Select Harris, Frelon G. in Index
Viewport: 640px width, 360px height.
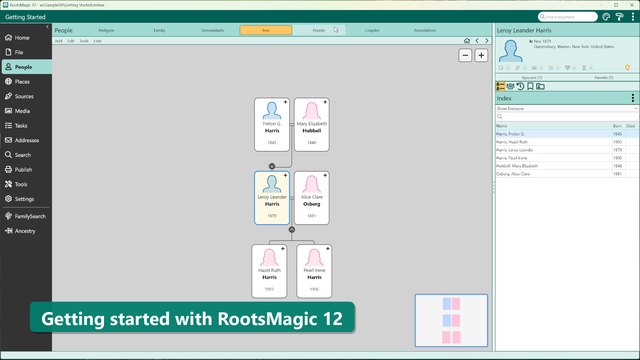567,134
